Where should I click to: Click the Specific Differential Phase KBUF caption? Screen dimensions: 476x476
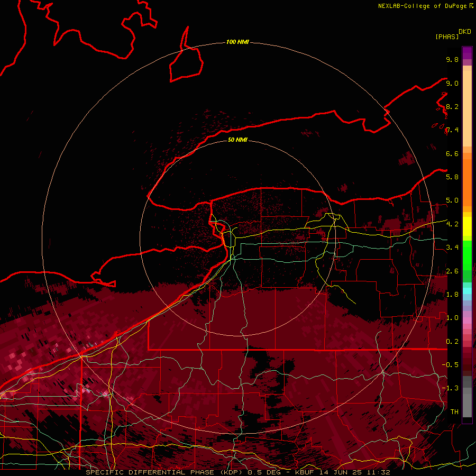click(237, 472)
